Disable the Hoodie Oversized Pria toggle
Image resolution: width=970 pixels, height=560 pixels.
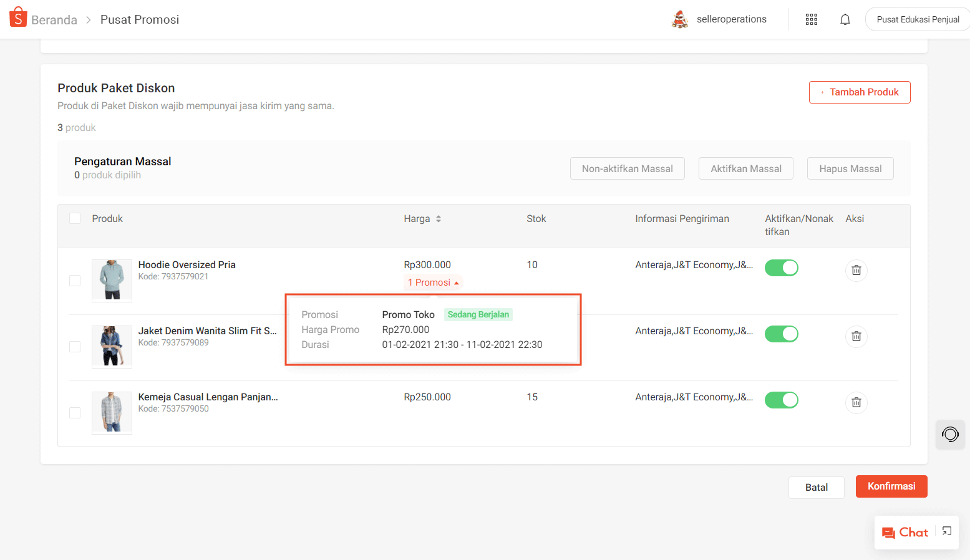(x=781, y=268)
